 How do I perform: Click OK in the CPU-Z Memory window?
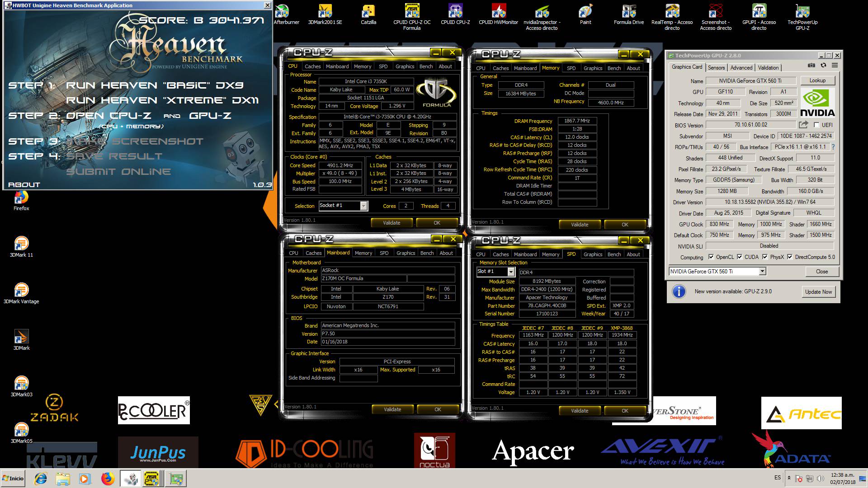pyautogui.click(x=625, y=225)
